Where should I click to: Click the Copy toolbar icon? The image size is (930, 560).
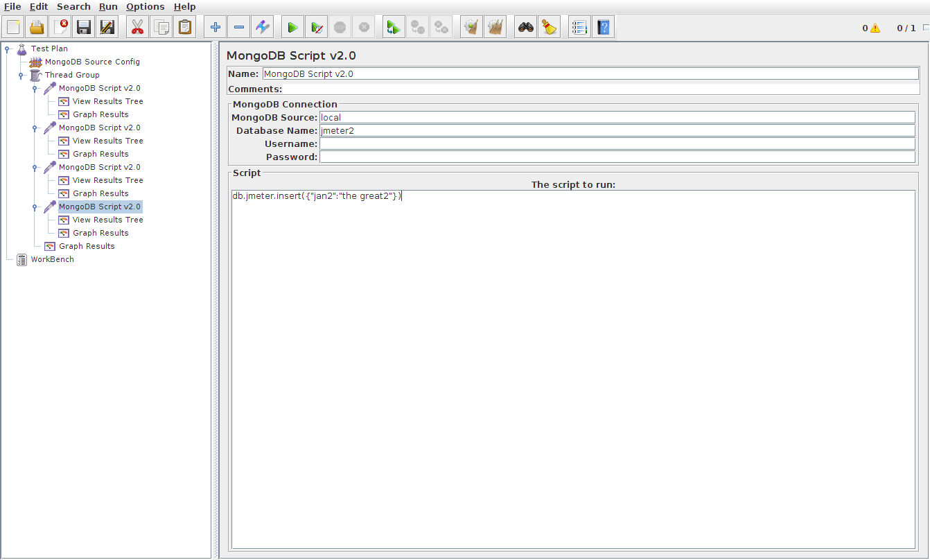click(161, 28)
